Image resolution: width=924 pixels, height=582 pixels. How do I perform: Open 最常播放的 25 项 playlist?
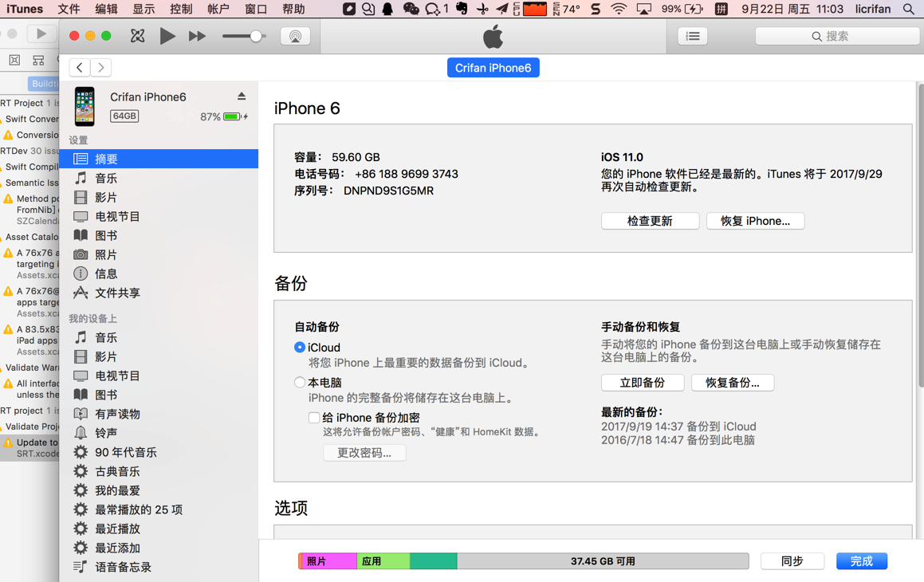coord(159,509)
